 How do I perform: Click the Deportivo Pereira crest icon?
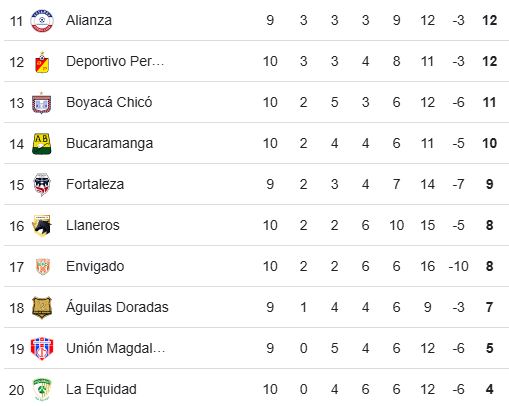tap(42, 62)
